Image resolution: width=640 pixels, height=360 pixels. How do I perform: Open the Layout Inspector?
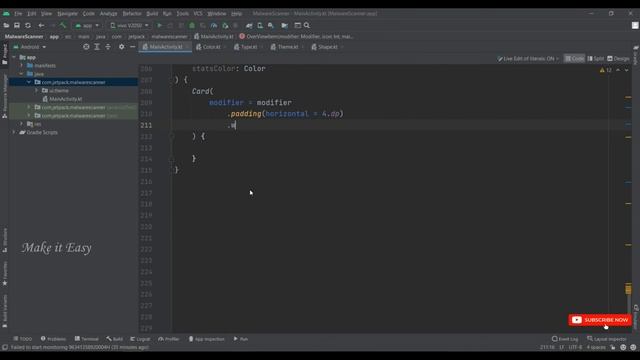pos(607,339)
